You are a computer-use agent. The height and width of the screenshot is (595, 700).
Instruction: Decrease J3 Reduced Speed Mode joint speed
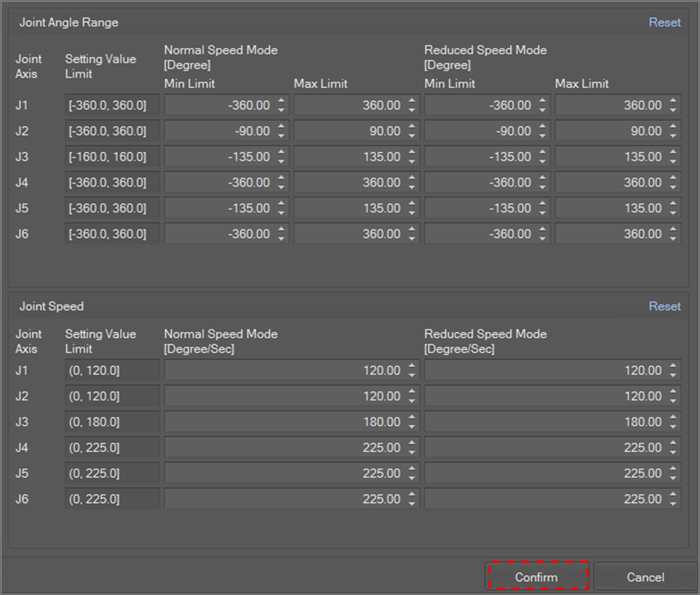coord(673,427)
